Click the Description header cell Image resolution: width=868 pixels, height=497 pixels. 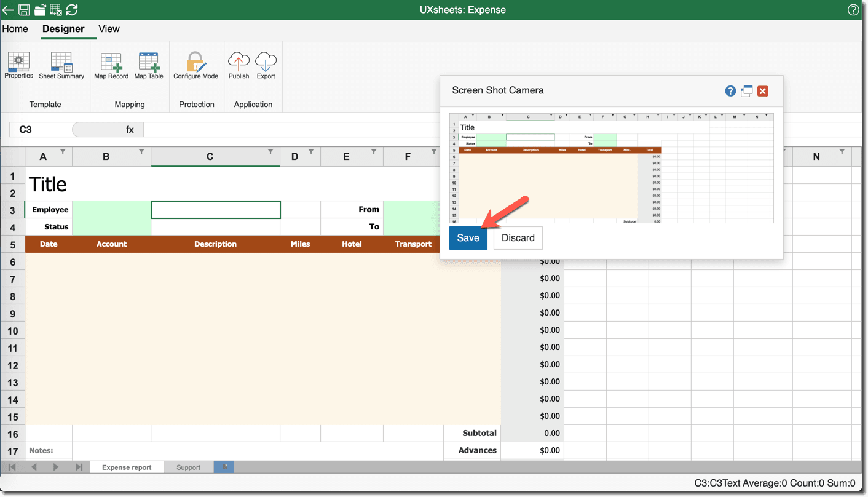pyautogui.click(x=215, y=244)
